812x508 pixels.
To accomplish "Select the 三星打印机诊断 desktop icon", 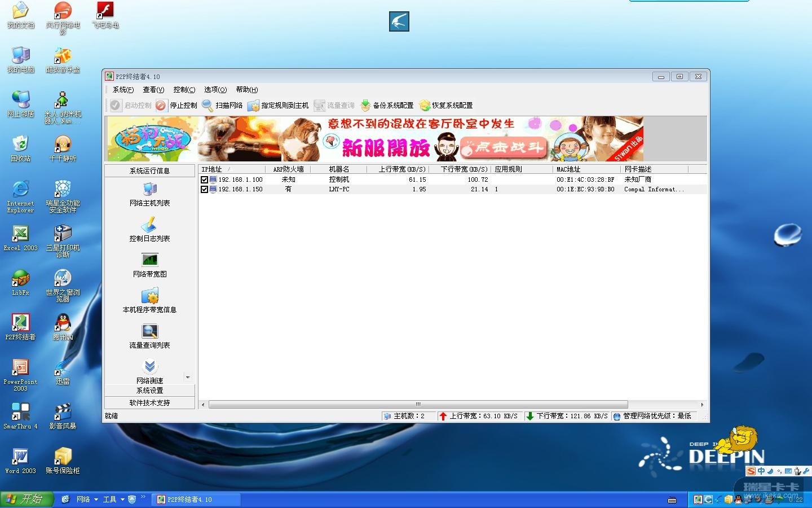I will (63, 240).
